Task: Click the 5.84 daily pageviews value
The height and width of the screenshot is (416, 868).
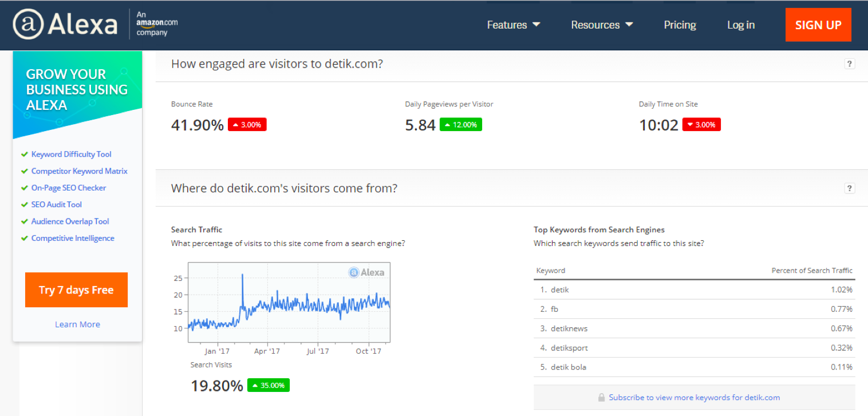Action: [420, 125]
